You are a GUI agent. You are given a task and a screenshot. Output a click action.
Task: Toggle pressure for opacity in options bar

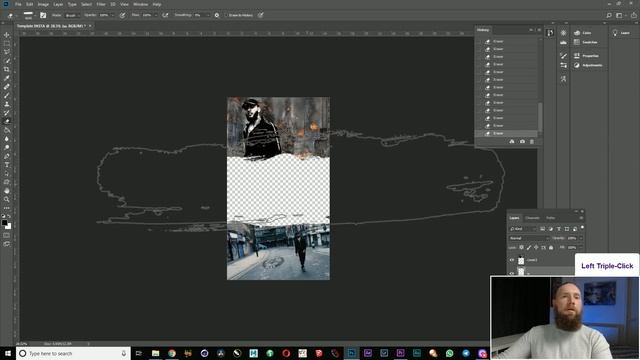pyautogui.click(x=122, y=15)
